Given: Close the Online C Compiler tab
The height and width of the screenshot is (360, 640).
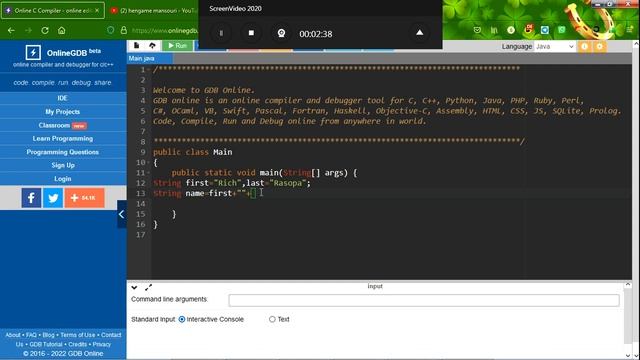Looking at the screenshot, I should [x=97, y=10].
